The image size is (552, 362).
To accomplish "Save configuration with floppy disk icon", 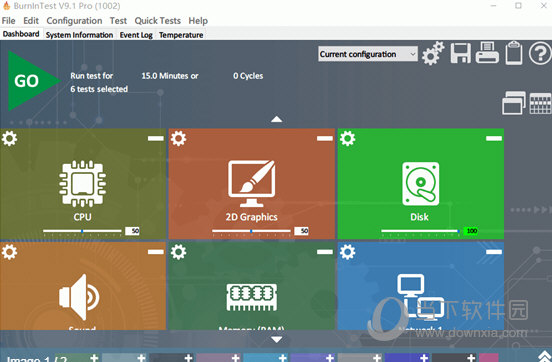I will pos(460,53).
